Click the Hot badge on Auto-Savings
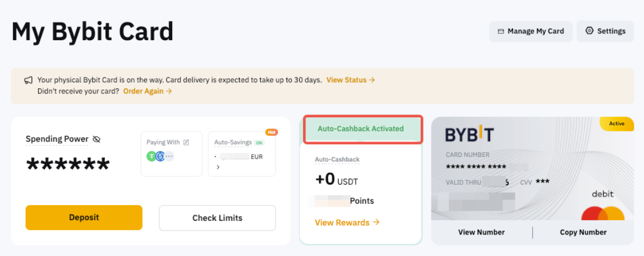644x256 pixels. [x=271, y=132]
